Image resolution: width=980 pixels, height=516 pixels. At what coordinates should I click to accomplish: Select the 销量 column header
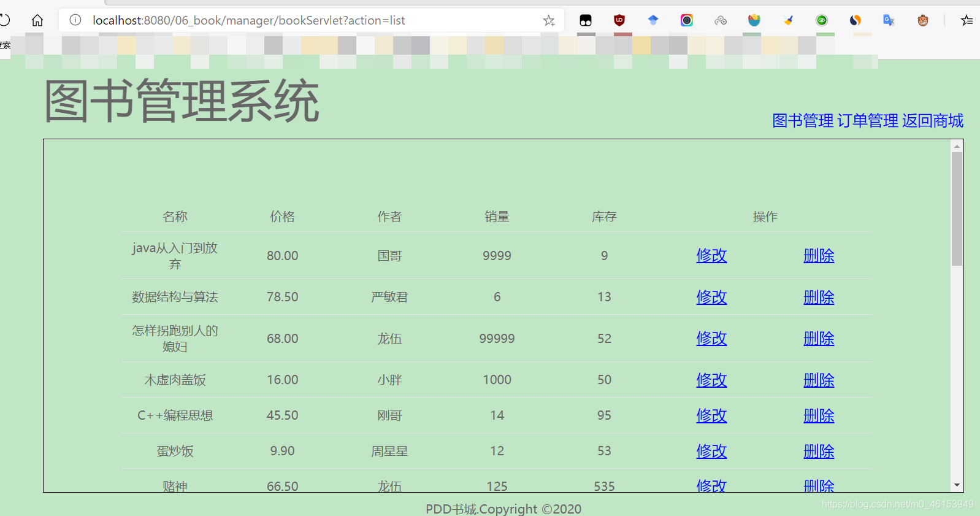coord(497,217)
